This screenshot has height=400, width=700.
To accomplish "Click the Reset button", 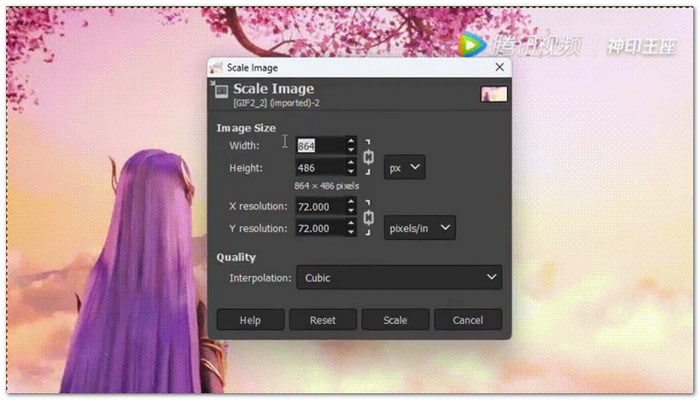I will tap(323, 320).
